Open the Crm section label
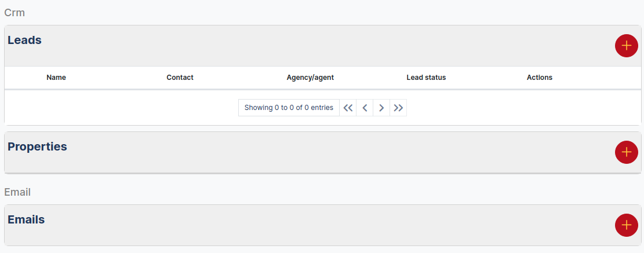This screenshot has height=253, width=644. coord(14,12)
